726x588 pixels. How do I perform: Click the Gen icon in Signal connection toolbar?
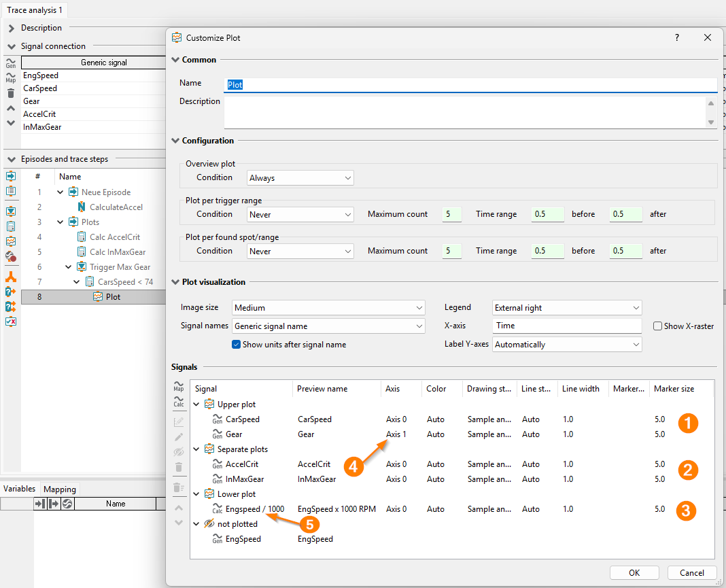tap(11, 63)
